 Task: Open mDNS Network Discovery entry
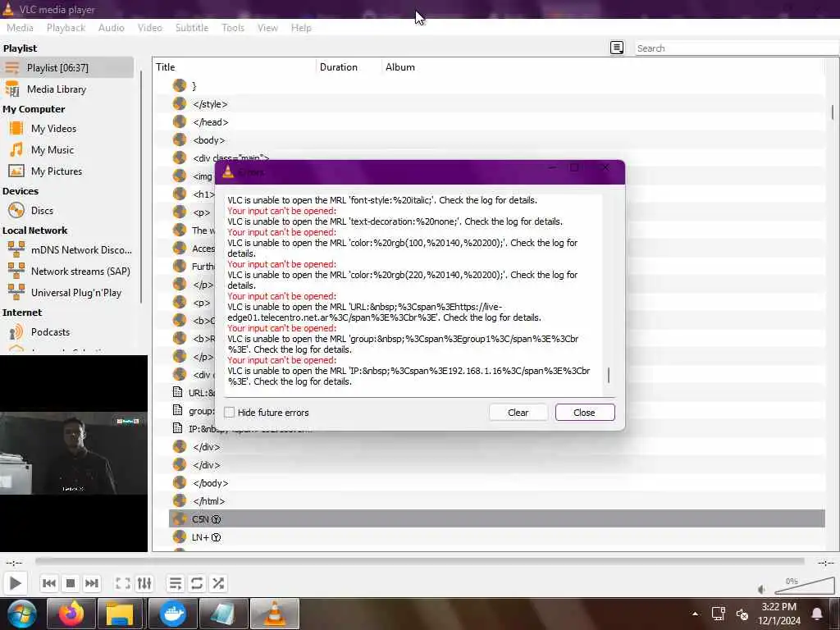point(67,249)
